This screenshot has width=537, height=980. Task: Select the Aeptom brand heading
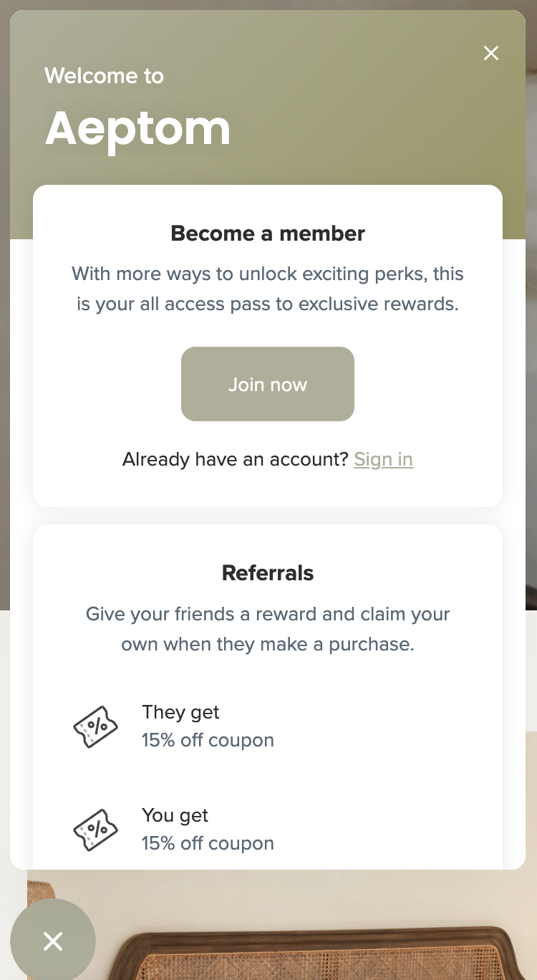137,129
